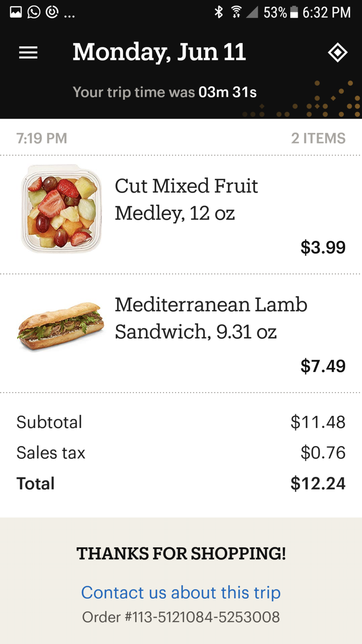362x644 pixels.
Task: Tap the Monday, Jun 11 header title
Action: (x=159, y=52)
